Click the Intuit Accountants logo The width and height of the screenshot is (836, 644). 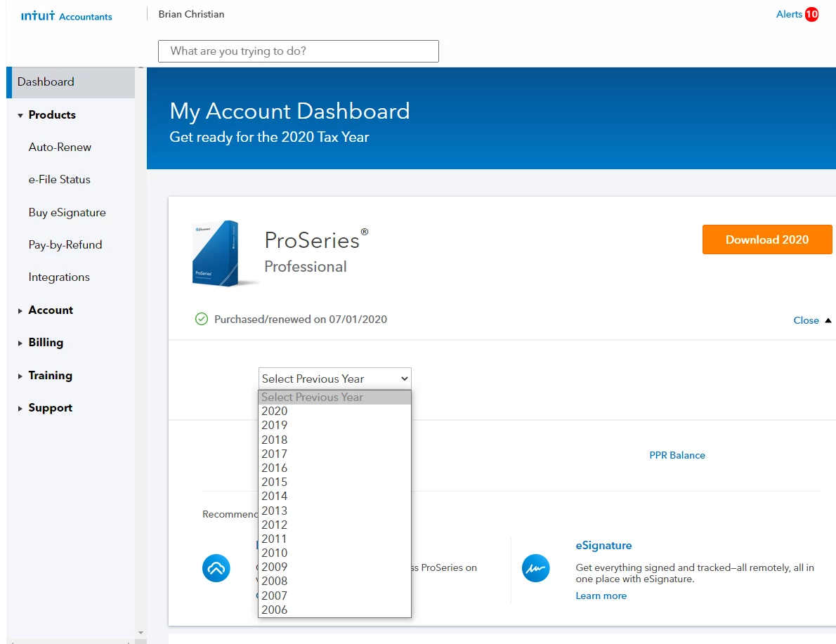point(67,16)
